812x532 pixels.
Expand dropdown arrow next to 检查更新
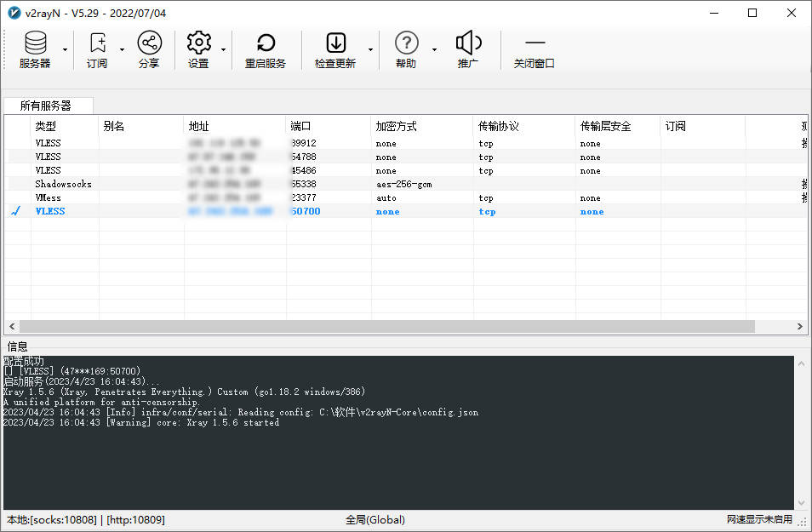(x=370, y=50)
